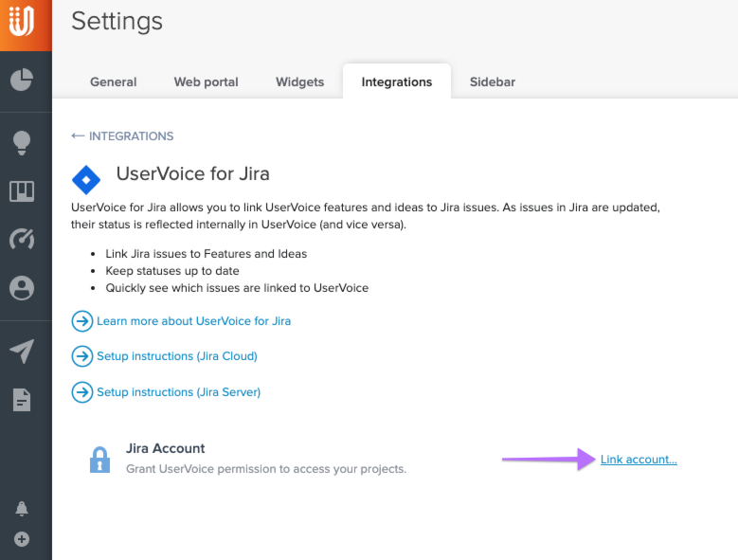
Task: Open the Web portal tab
Action: [x=206, y=82]
